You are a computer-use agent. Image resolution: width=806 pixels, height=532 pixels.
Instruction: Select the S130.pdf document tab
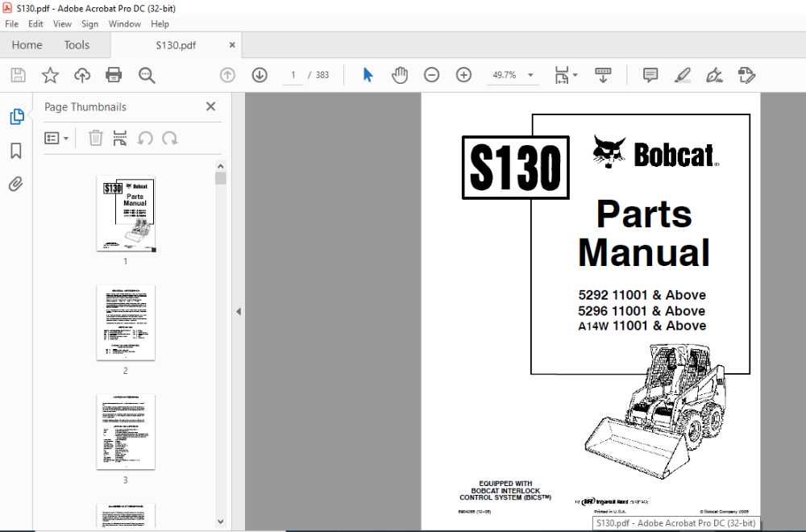[x=176, y=45]
